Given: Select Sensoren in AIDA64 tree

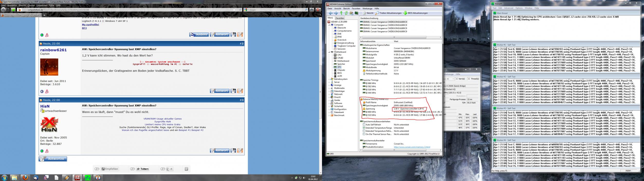Looking at the screenshot, I should point(339,49).
